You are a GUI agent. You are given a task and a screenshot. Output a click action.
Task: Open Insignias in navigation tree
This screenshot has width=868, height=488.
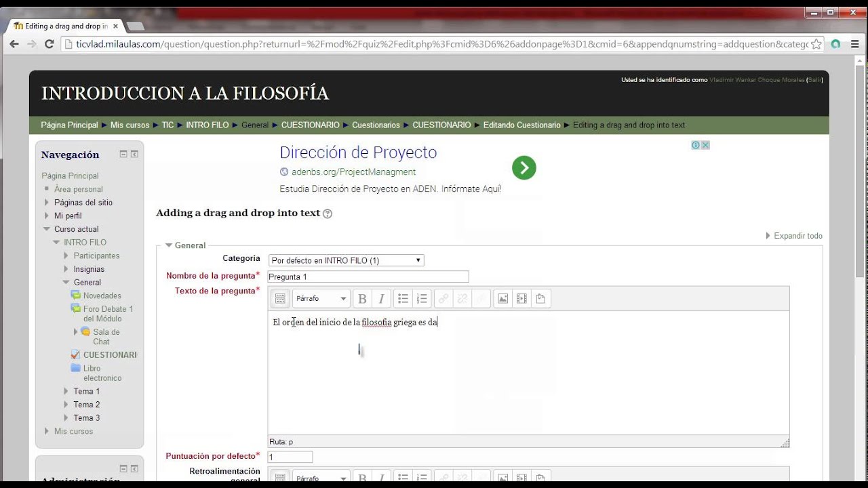point(89,269)
